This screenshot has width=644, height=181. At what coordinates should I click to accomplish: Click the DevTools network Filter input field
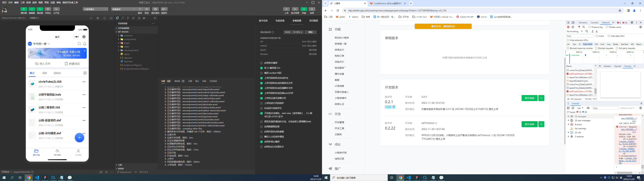pyautogui.click(x=579, y=36)
